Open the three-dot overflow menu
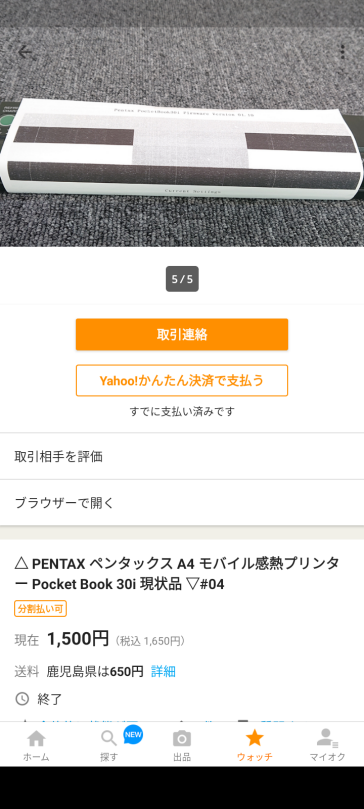Image resolution: width=364 pixels, height=809 pixels. tap(342, 52)
